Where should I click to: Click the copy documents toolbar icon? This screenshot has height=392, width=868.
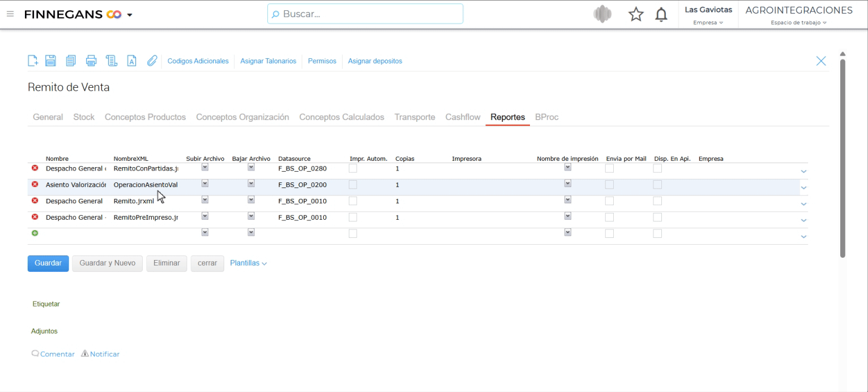pyautogui.click(x=71, y=61)
